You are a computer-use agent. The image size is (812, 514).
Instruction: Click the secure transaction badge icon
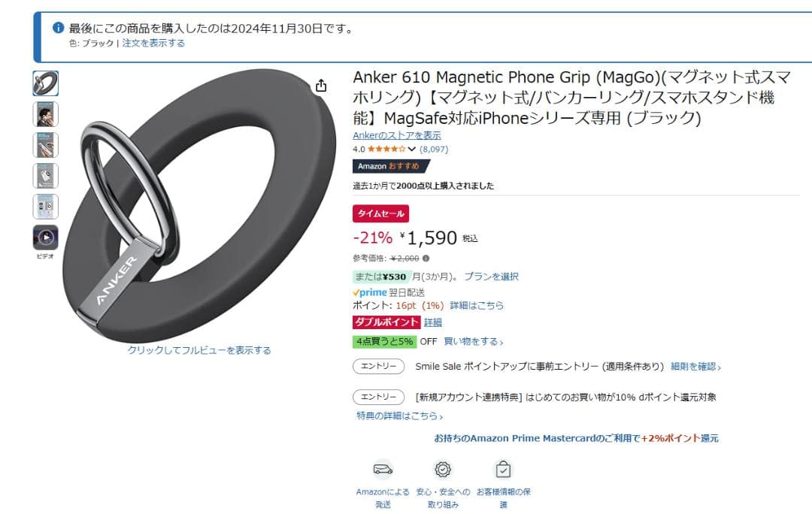[443, 469]
